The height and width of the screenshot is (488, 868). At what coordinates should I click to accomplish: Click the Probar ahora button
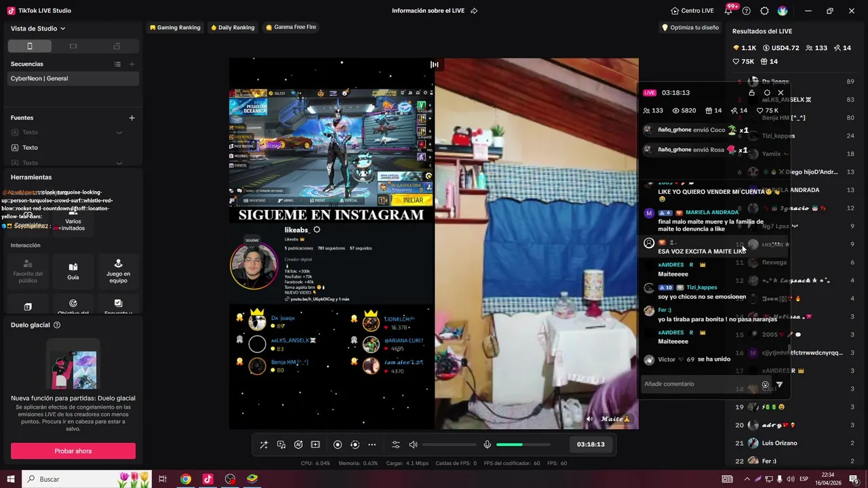click(73, 451)
